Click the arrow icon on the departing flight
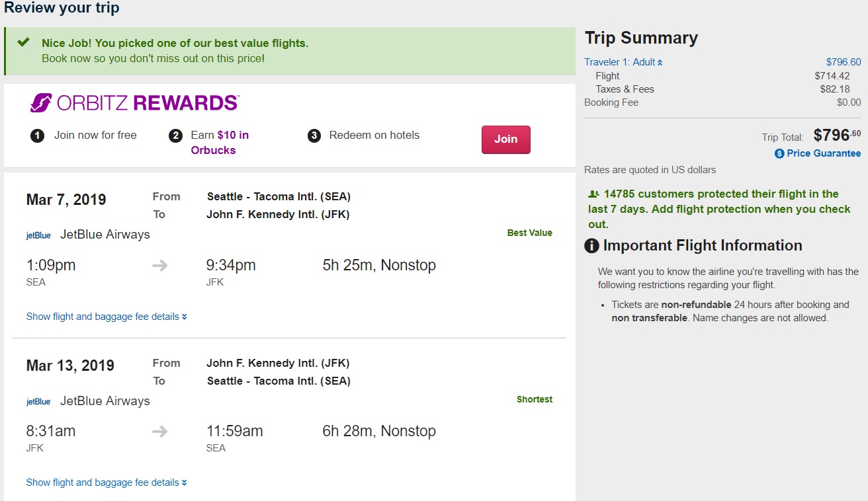This screenshot has height=501, width=868. pos(160,266)
